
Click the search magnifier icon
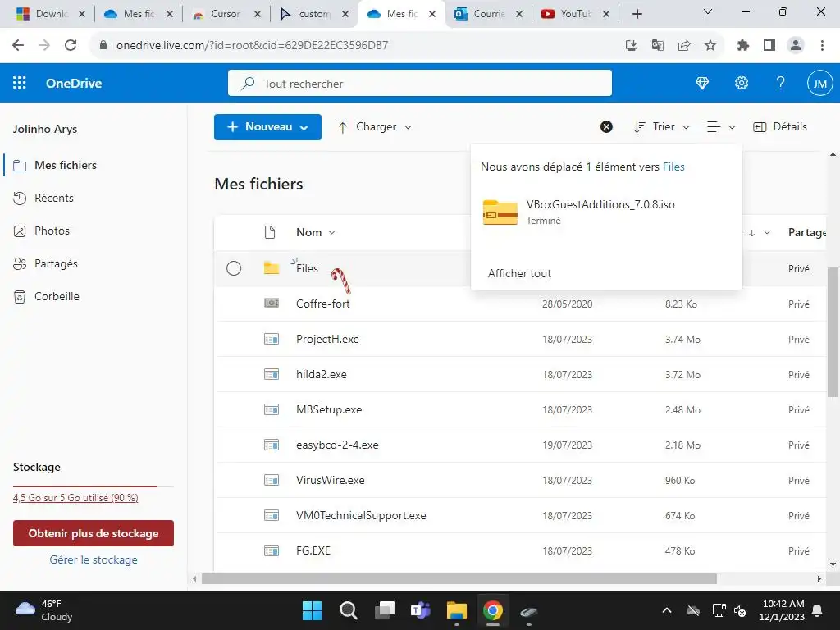click(248, 83)
